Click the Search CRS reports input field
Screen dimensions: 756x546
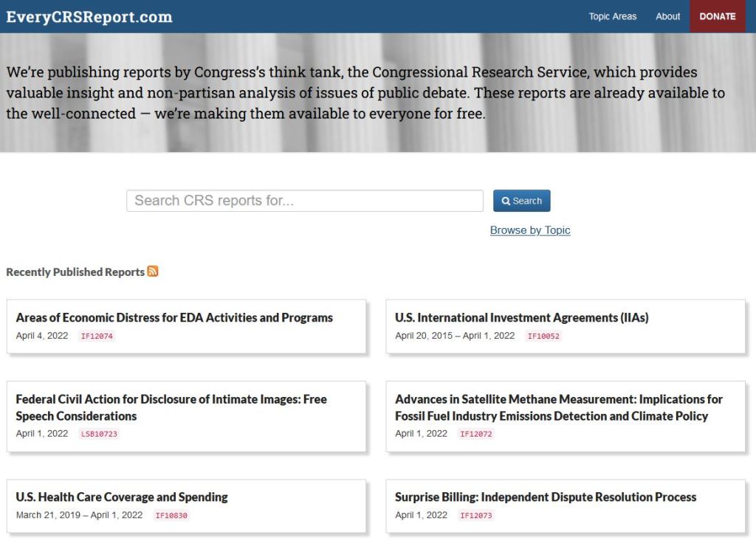tap(304, 201)
